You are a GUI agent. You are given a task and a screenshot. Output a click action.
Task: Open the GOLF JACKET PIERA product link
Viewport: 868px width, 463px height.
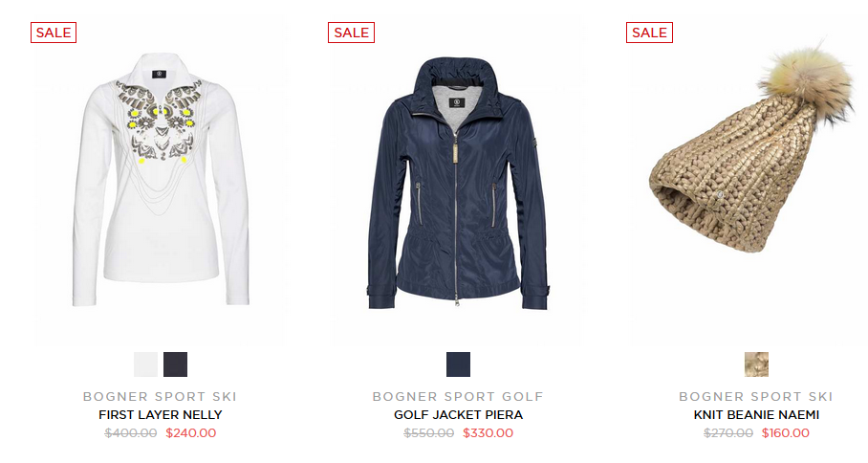click(x=458, y=415)
